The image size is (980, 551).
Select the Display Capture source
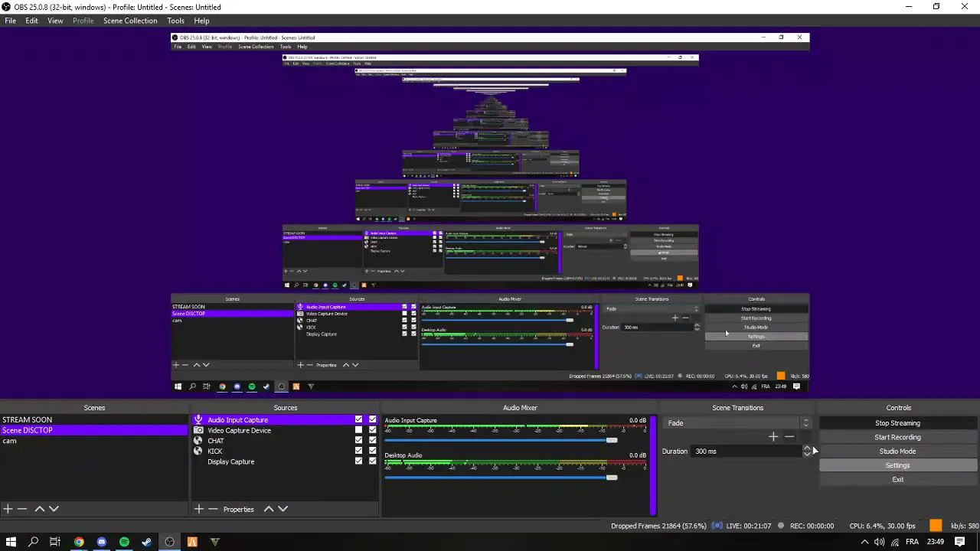(230, 461)
